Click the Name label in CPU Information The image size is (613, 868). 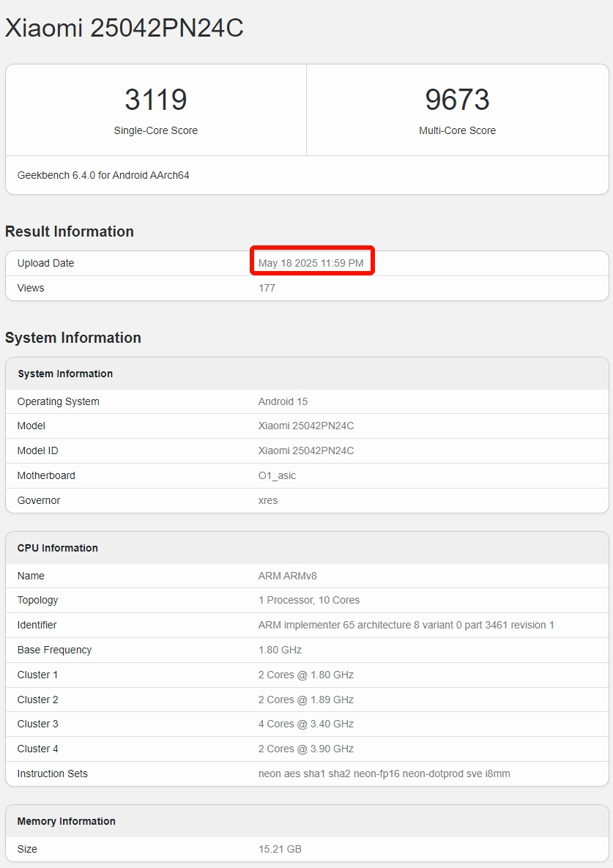point(31,576)
